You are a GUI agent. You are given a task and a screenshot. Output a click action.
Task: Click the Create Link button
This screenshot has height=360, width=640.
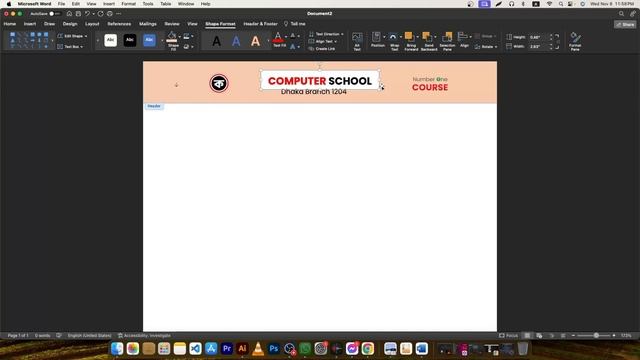[x=322, y=49]
